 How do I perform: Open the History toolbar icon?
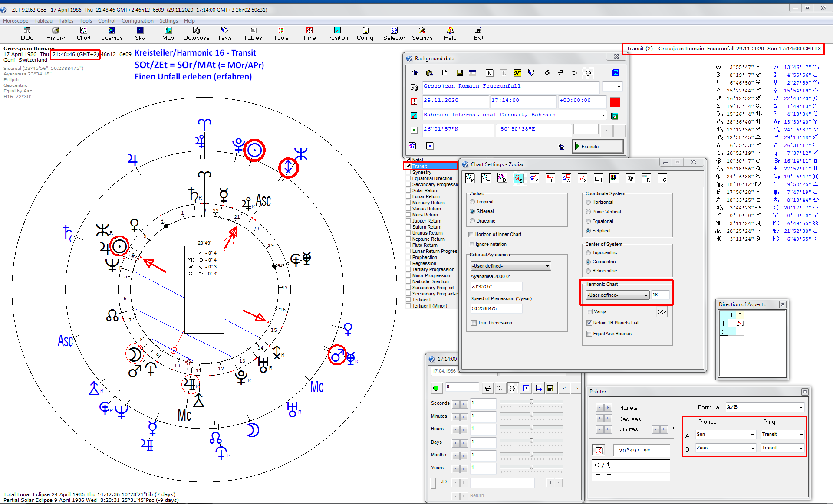[56, 34]
